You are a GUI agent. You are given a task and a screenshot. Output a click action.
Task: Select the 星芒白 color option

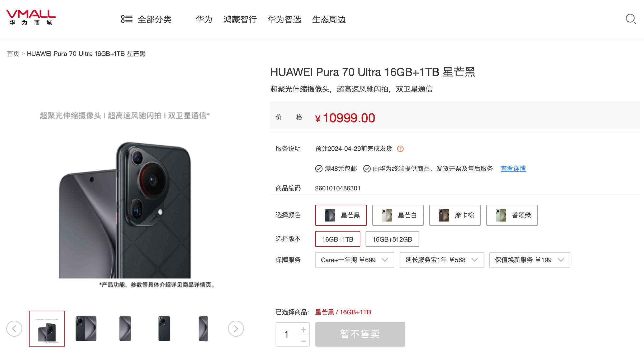coord(398,215)
